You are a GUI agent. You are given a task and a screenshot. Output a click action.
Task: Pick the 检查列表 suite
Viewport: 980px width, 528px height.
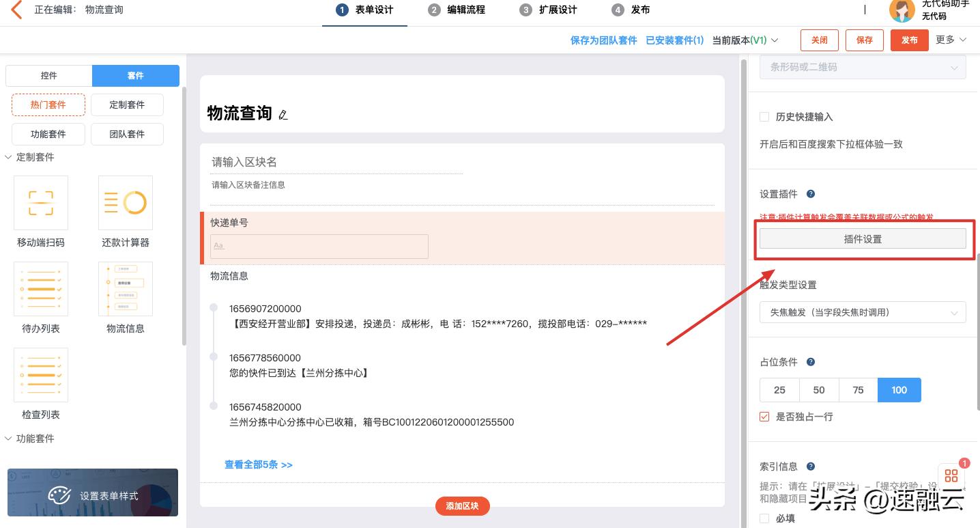tap(40, 374)
